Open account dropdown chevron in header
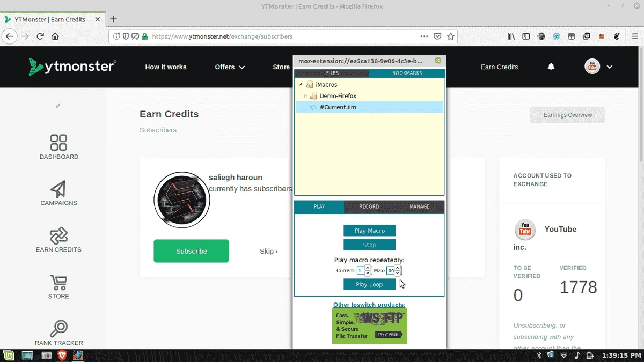The height and width of the screenshot is (362, 644). (610, 67)
